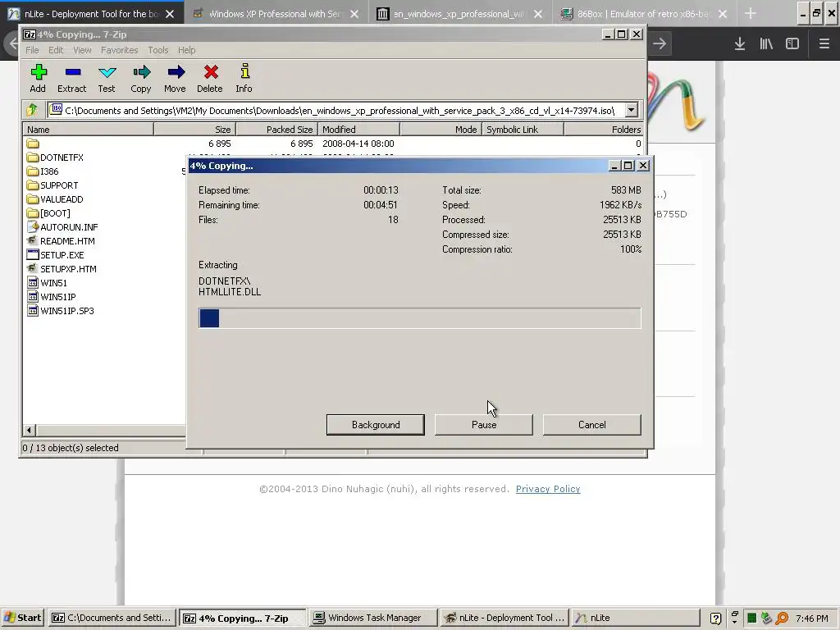Screen dimensions: 840x630
Task: Click the Delete toolbar icon
Action: coord(211,72)
